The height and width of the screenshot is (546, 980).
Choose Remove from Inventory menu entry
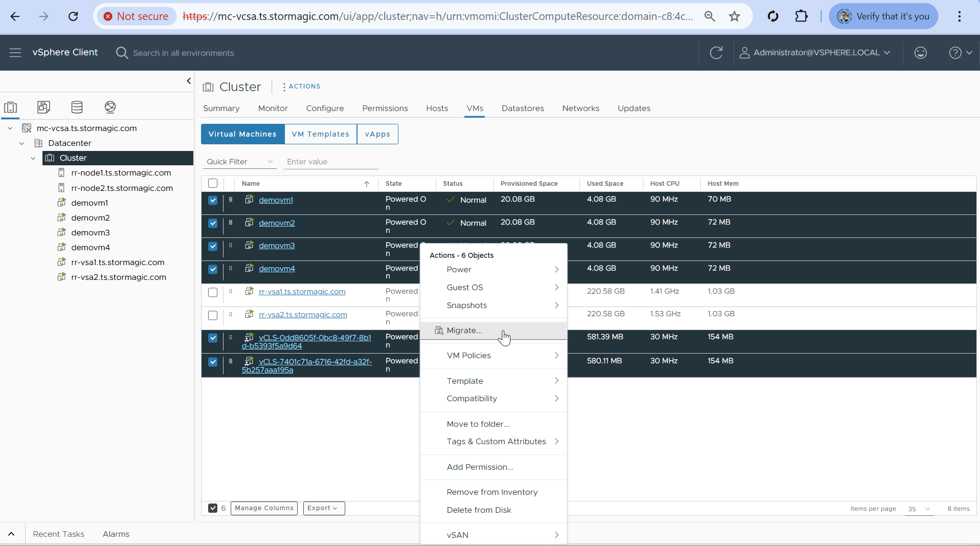coord(494,492)
